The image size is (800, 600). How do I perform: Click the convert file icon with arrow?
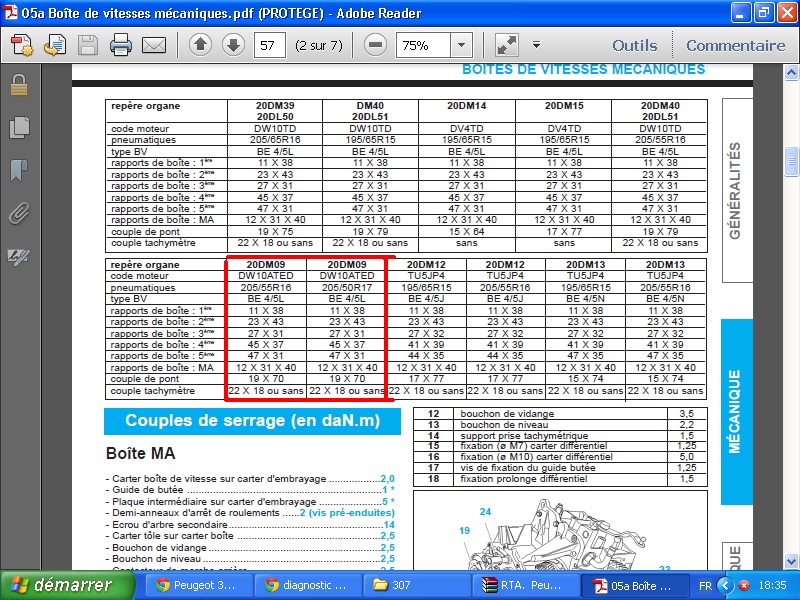coord(55,45)
